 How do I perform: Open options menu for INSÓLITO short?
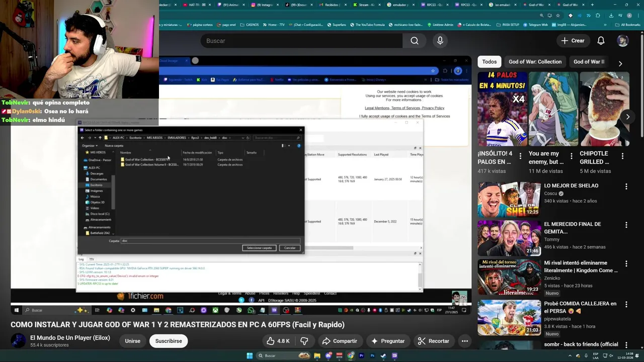[520, 156]
